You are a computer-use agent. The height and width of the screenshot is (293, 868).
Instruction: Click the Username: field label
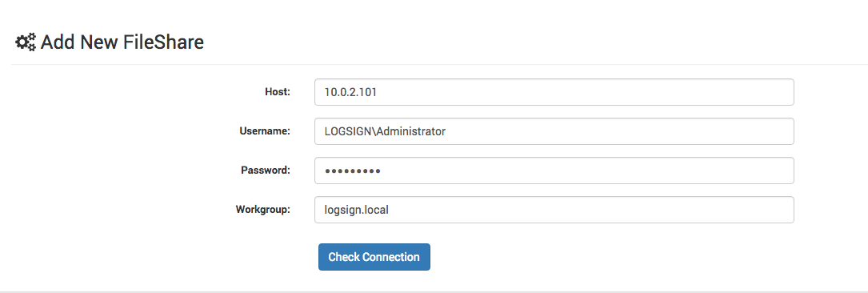(265, 131)
